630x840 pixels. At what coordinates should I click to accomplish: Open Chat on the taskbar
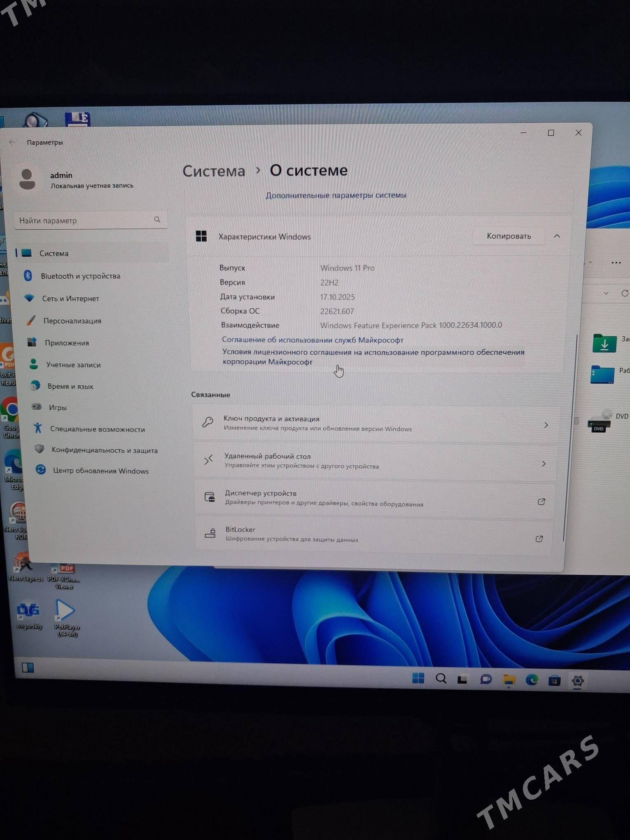coord(486,679)
